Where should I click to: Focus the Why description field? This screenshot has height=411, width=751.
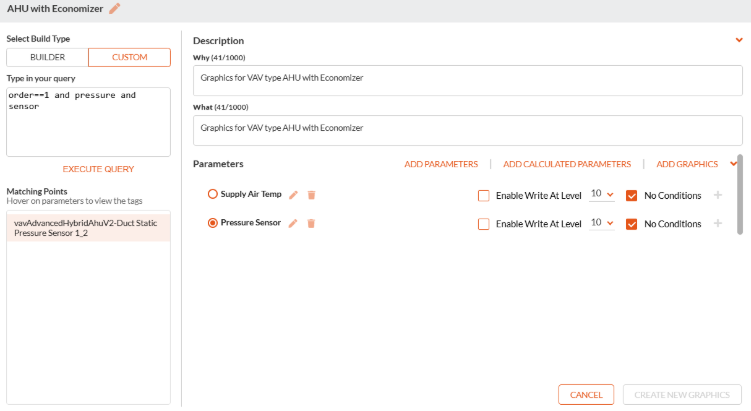coord(467,80)
